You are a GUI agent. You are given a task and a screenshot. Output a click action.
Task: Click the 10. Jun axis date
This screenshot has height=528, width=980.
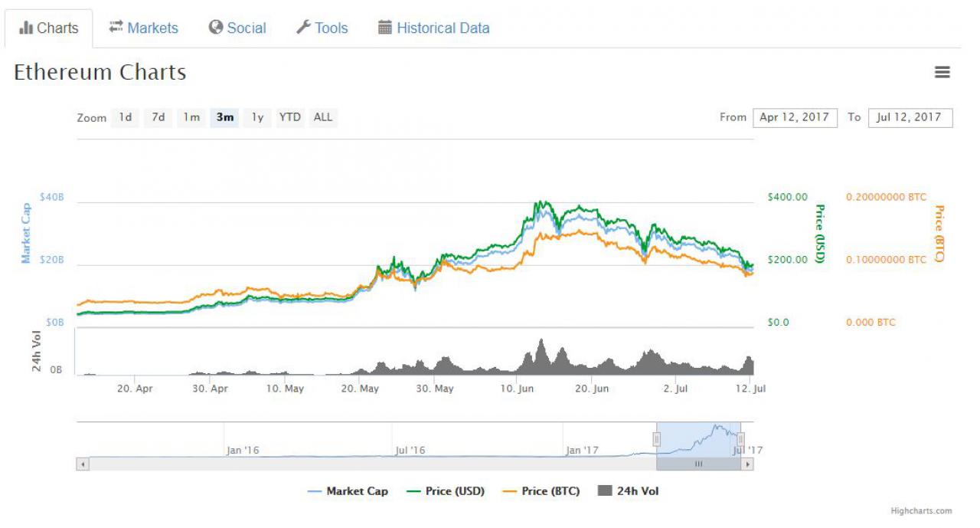click(518, 389)
